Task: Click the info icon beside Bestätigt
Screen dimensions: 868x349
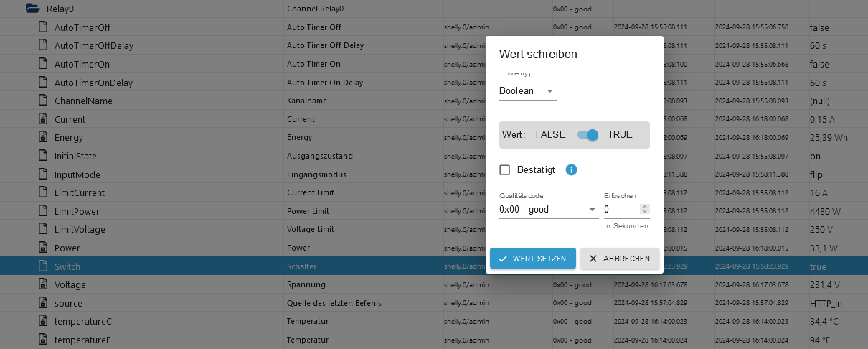Action: [x=571, y=170]
